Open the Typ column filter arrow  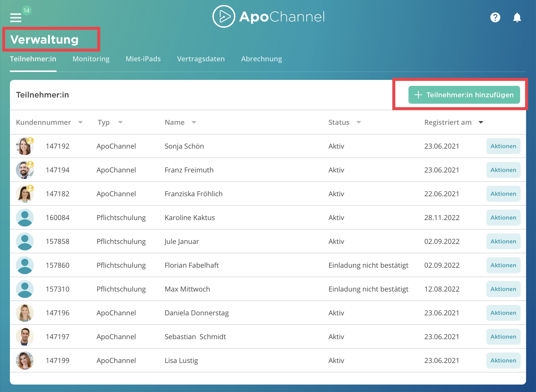pyautogui.click(x=120, y=122)
